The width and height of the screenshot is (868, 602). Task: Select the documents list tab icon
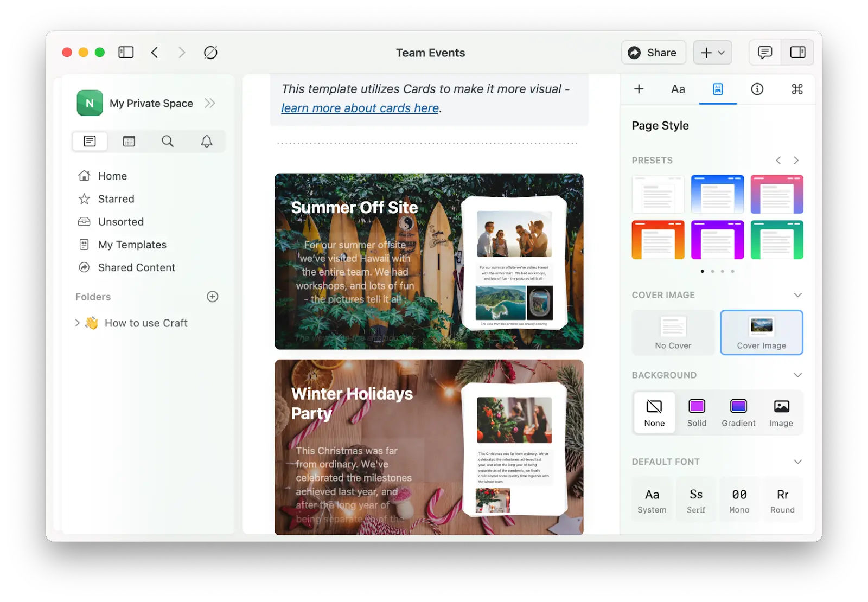(90, 142)
